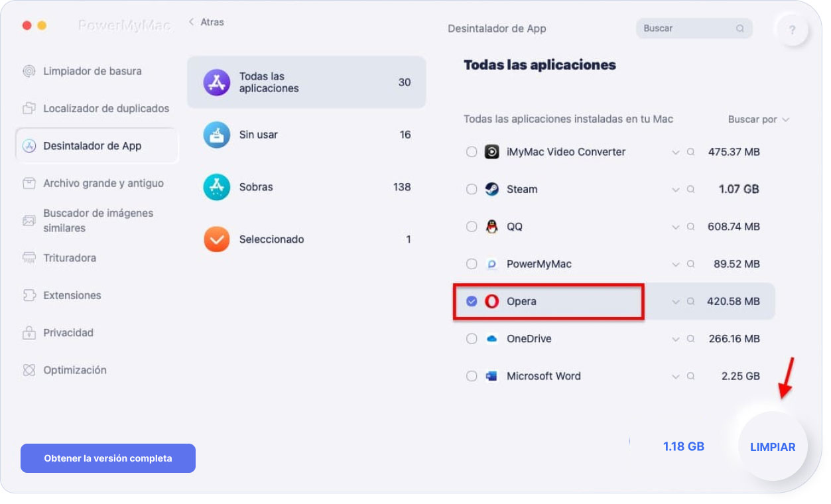Image resolution: width=831 pixels, height=504 pixels.
Task: Click the 420.58 MB Opera size
Action: (734, 301)
